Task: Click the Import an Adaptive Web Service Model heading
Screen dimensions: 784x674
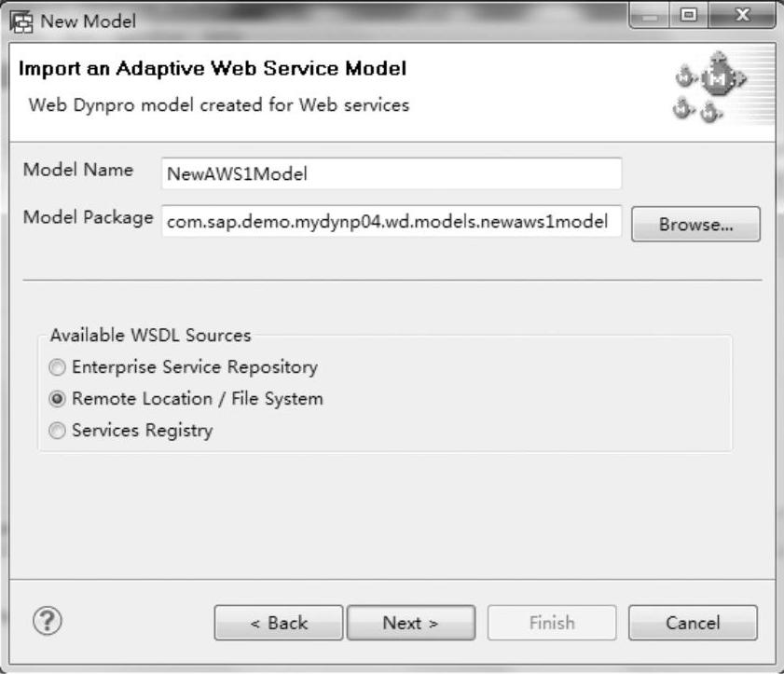Action: tap(212, 68)
